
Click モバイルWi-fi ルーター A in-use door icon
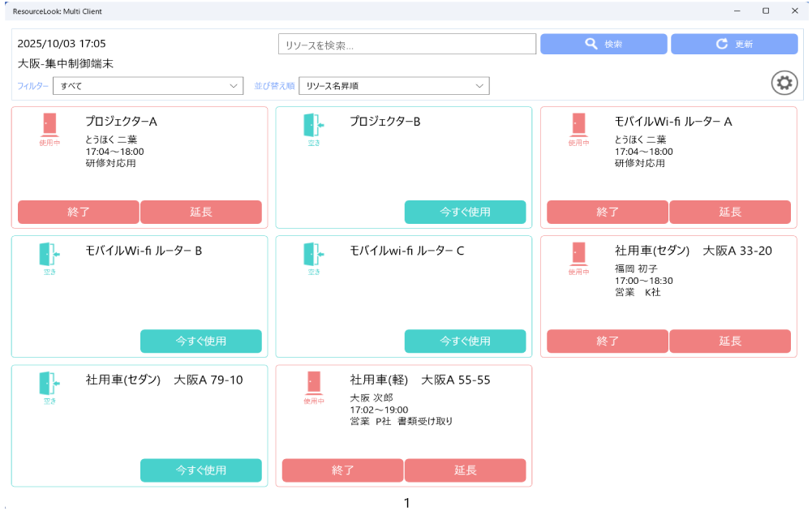[x=578, y=125]
